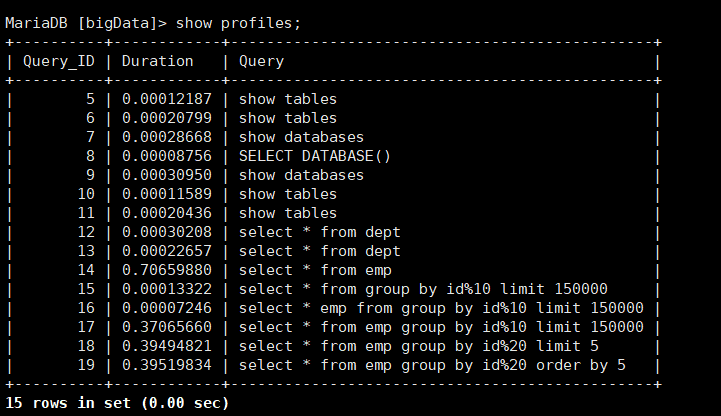Click Query_ID number 5
This screenshot has height=416, width=721.
point(90,99)
